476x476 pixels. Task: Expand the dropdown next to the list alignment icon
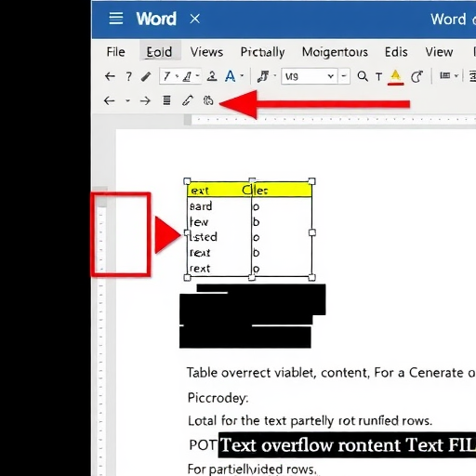tap(456, 75)
